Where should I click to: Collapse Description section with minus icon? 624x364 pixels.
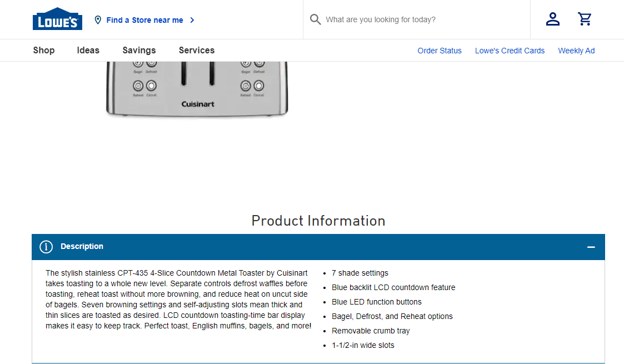(591, 247)
